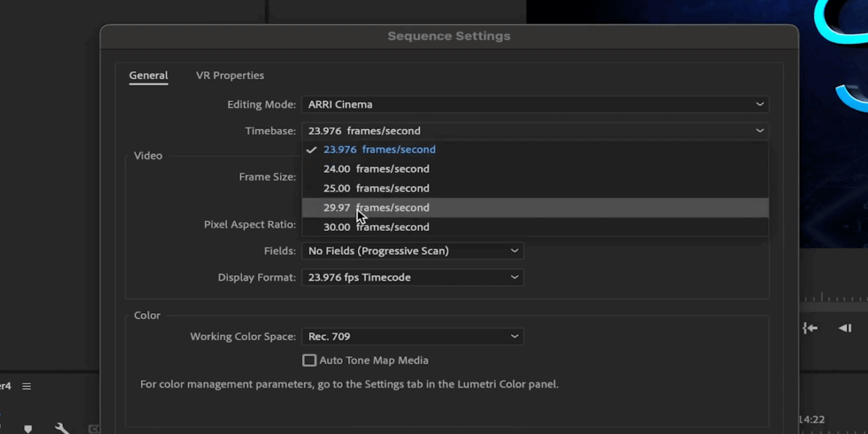
Task: Click the Add Marker icon in timeline
Action: click(28, 429)
